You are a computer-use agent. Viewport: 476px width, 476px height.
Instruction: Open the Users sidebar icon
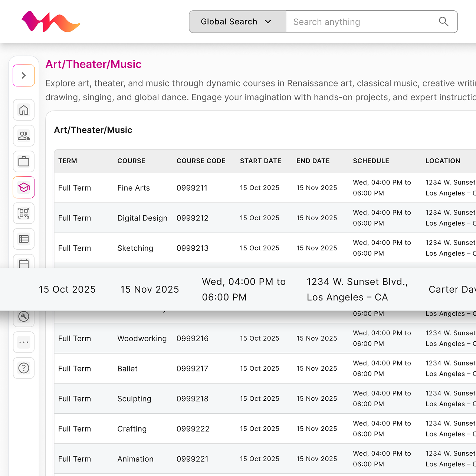pyautogui.click(x=24, y=136)
